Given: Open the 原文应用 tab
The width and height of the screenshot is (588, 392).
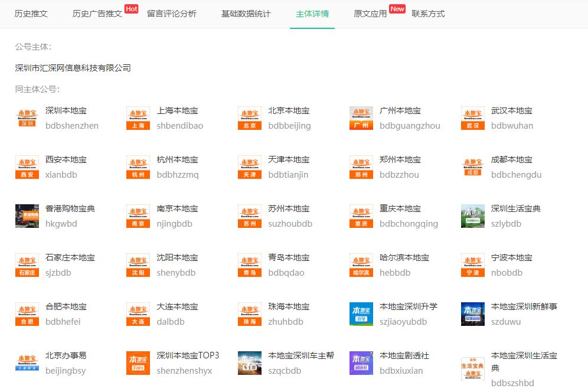Looking at the screenshot, I should coord(370,14).
